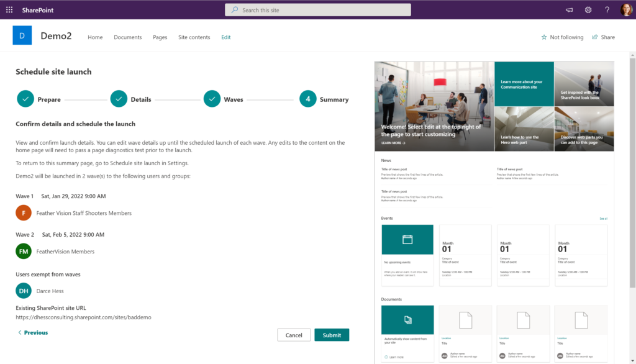Click Wave 2 date Sat, Feb 5, 2022
This screenshot has height=364, width=636.
coord(73,235)
